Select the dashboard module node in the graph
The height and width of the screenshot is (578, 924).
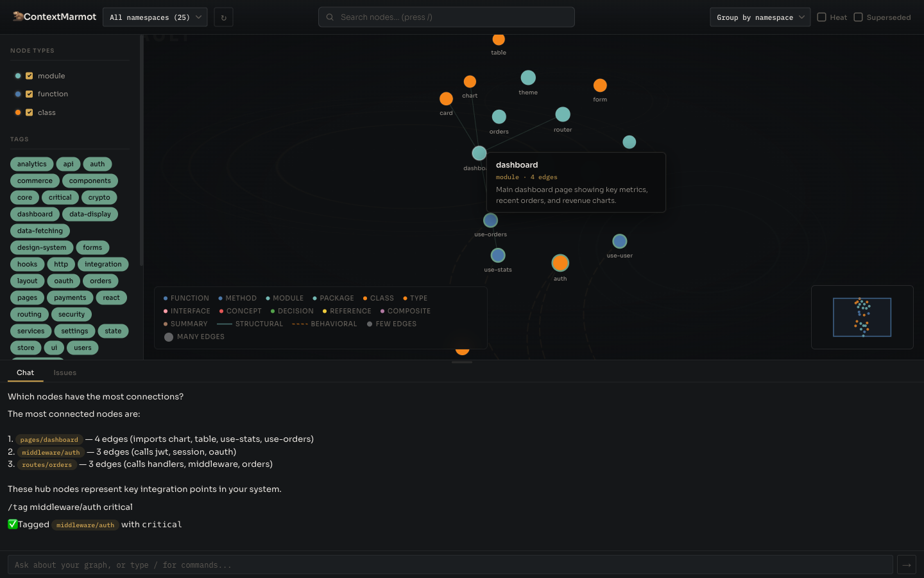pyautogui.click(x=479, y=153)
